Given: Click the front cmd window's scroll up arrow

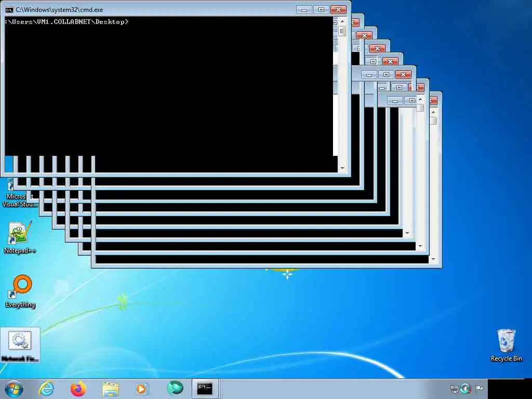Looking at the screenshot, I should click(342, 21).
